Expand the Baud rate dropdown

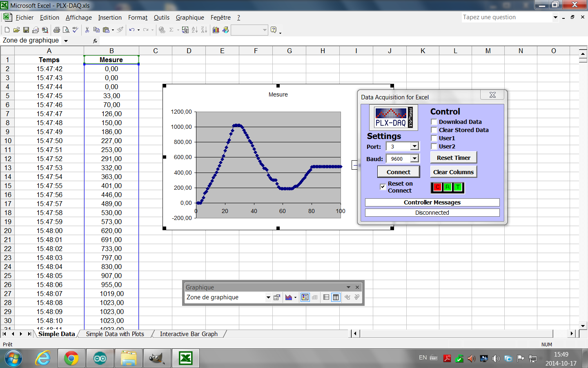point(414,159)
